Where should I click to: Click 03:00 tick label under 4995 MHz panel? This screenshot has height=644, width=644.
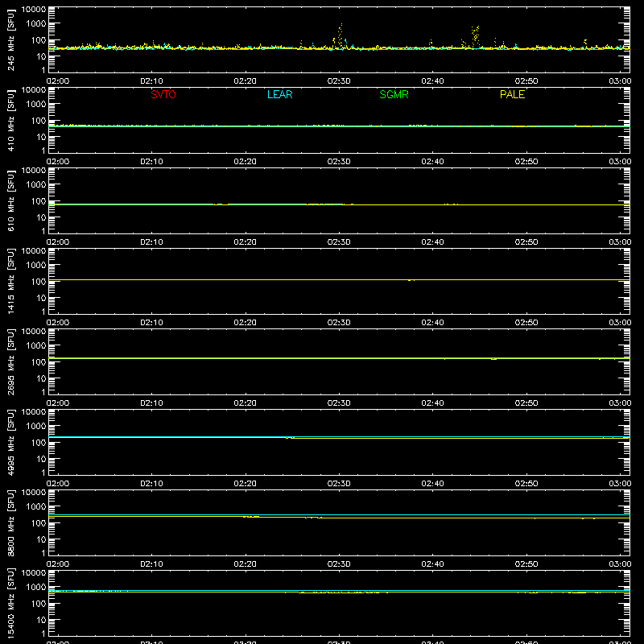pyautogui.click(x=620, y=484)
